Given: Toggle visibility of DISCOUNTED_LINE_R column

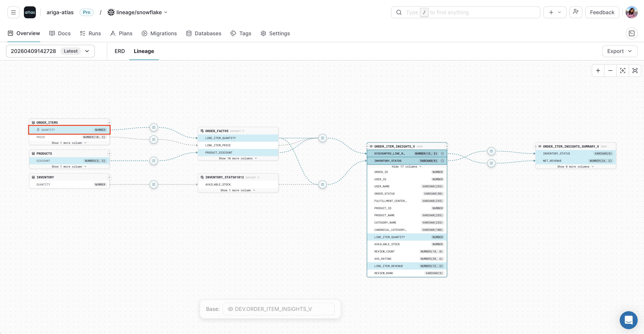Looking at the screenshot, I should tap(442, 153).
